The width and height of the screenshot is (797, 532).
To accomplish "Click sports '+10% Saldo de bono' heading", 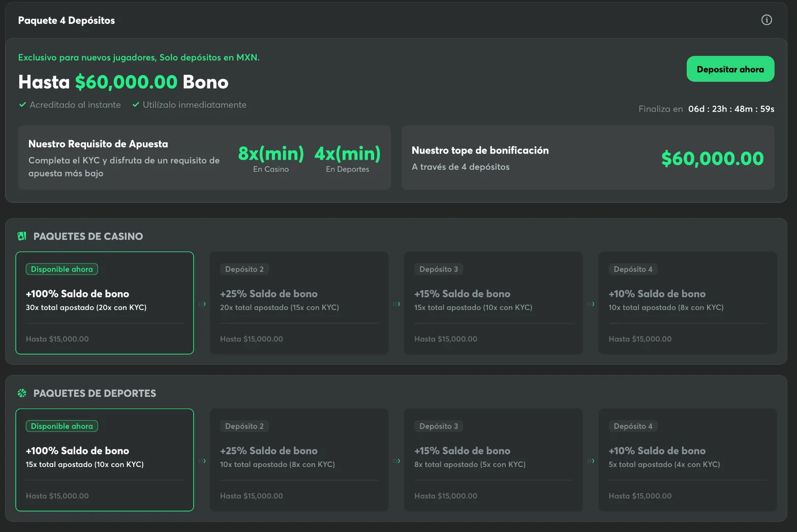I will [657, 451].
